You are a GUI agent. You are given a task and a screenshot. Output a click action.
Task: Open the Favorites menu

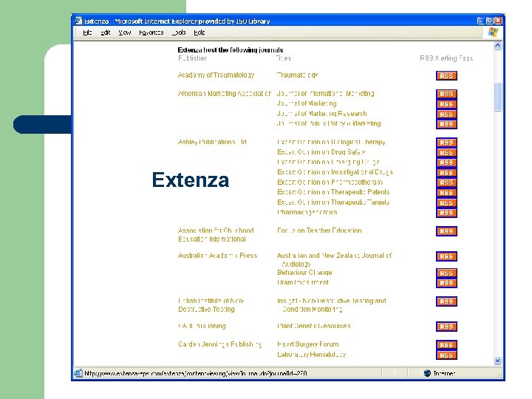(151, 33)
